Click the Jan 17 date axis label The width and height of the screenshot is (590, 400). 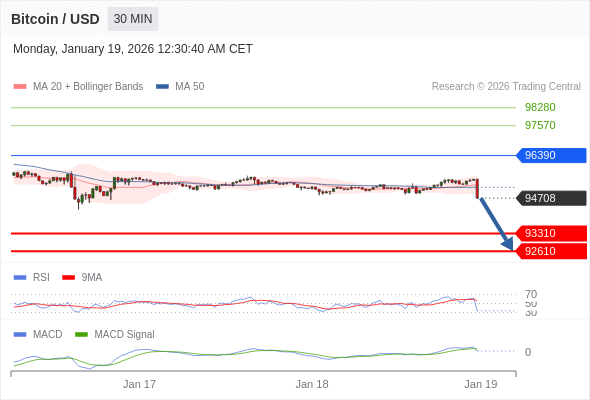pyautogui.click(x=139, y=384)
